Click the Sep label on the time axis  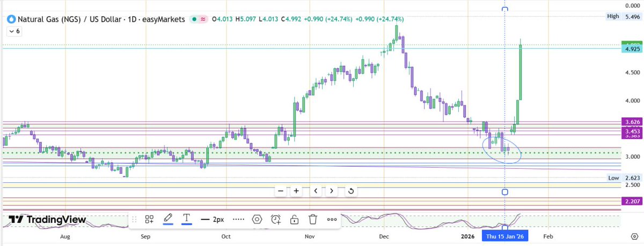click(x=145, y=236)
